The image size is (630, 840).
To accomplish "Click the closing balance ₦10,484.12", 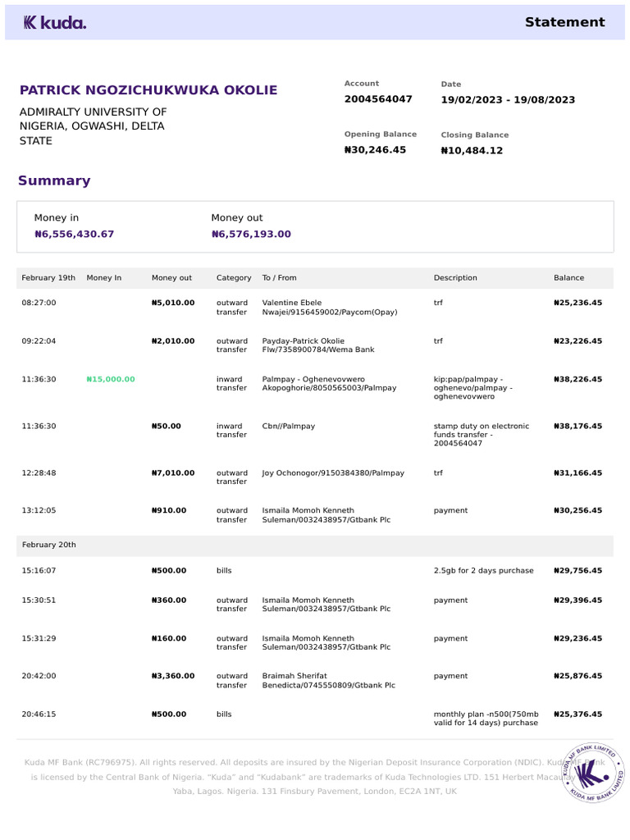I will click(x=472, y=151).
